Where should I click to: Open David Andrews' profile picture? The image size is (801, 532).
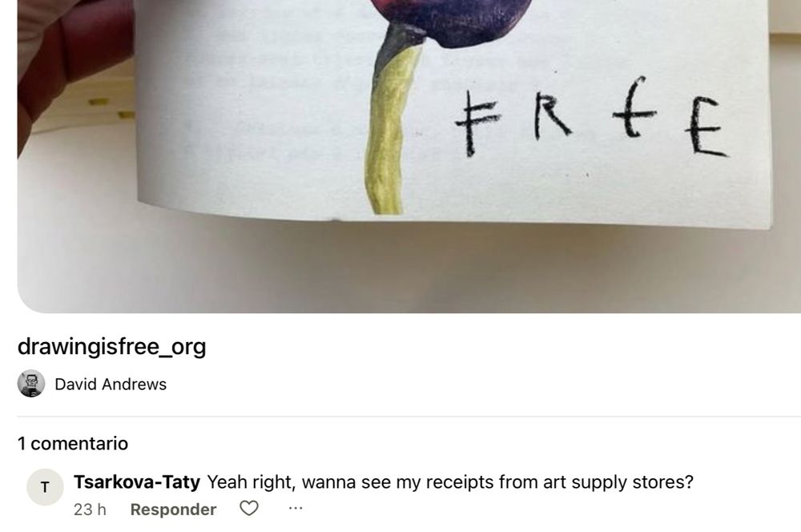coord(31,384)
